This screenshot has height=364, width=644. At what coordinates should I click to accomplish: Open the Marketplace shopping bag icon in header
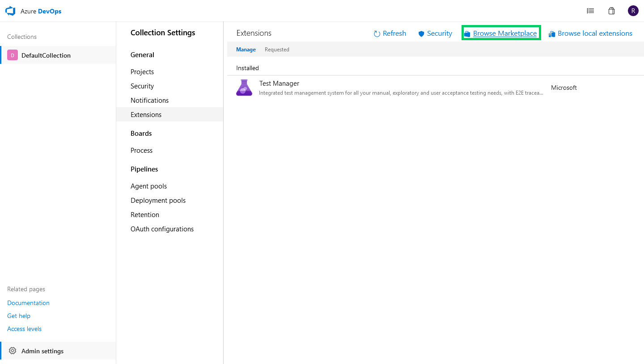point(611,11)
